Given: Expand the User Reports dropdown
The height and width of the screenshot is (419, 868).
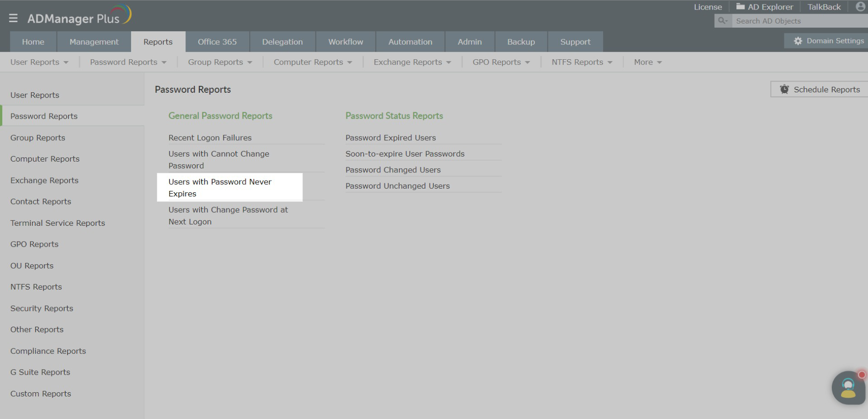Looking at the screenshot, I should point(39,62).
